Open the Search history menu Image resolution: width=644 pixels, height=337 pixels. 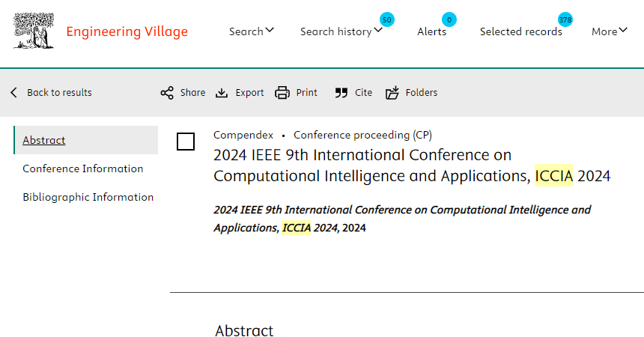(341, 31)
